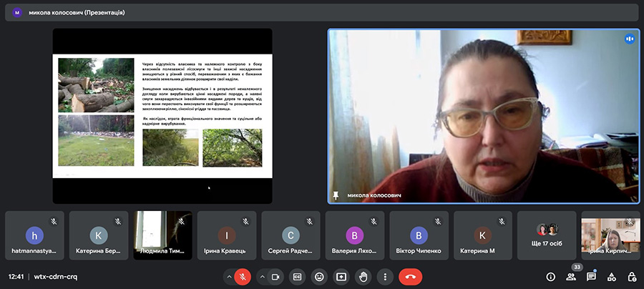
Task: Click the Людмила Тим participant video tile
Action: tap(163, 235)
